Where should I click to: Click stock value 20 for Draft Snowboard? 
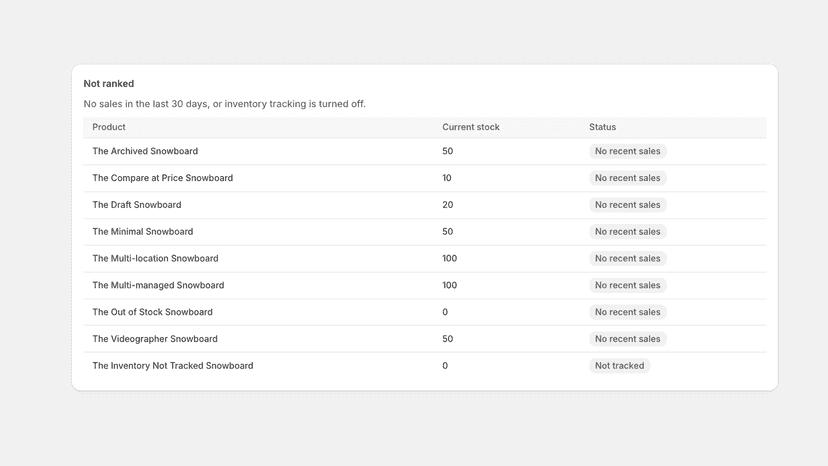pos(448,204)
